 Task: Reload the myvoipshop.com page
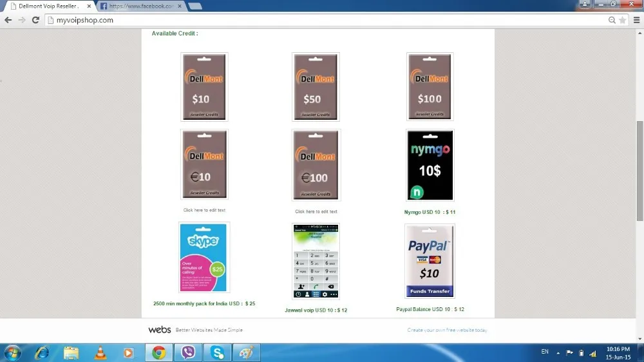tap(35, 20)
